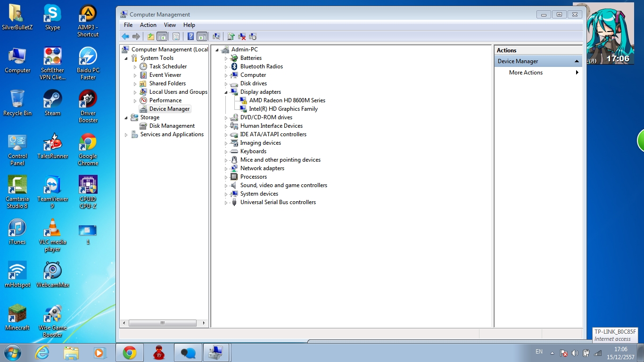Collapse the Display adapters node
Viewport: 644px width, 362px height.
pos(226,92)
